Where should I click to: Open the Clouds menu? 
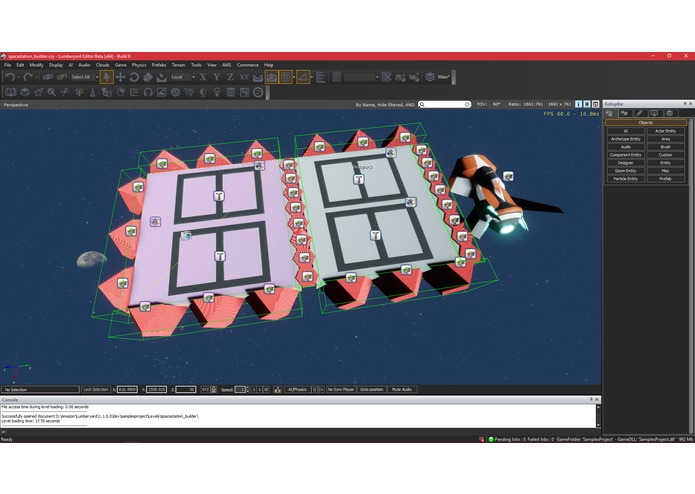click(102, 65)
